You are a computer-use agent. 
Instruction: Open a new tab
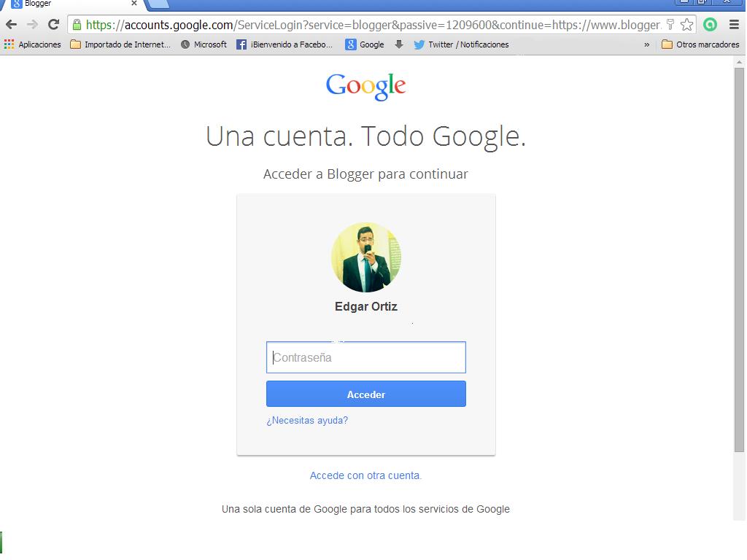pos(158,4)
